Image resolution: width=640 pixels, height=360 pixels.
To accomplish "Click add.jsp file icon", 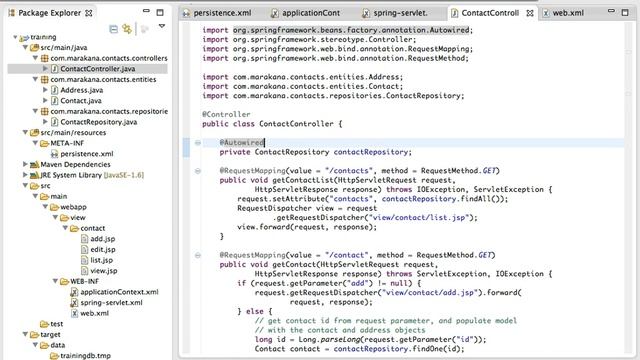I will [84, 239].
